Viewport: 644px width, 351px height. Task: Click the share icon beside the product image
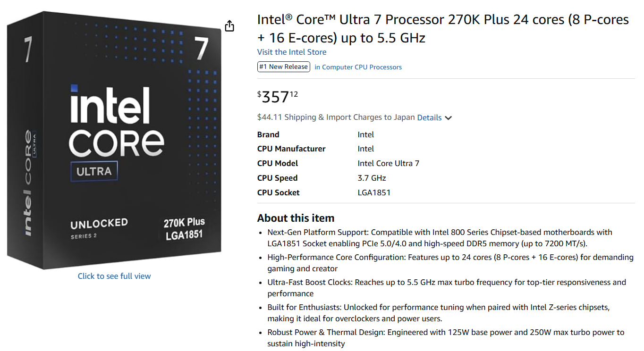click(x=229, y=26)
